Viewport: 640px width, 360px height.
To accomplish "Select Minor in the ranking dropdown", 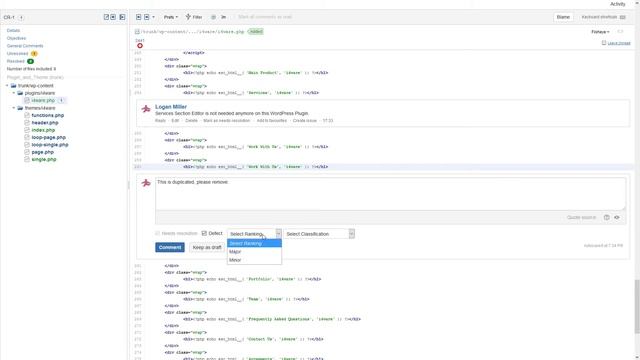I will tap(254, 260).
